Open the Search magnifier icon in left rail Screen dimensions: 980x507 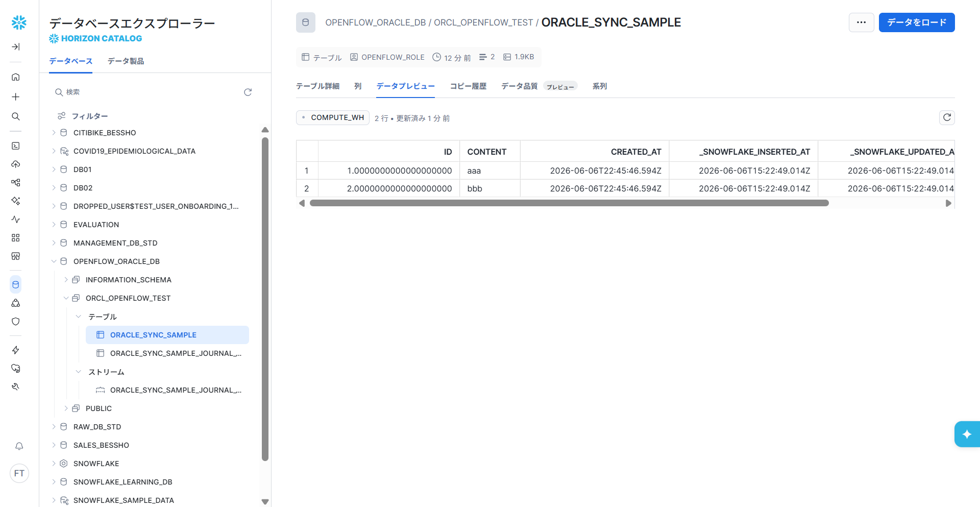[x=16, y=116]
